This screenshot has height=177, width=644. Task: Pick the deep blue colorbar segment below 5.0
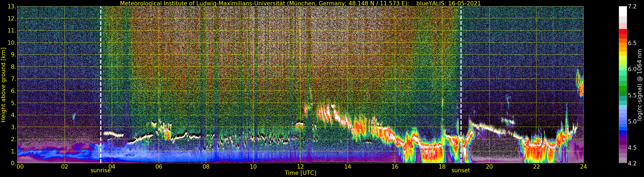(623, 132)
